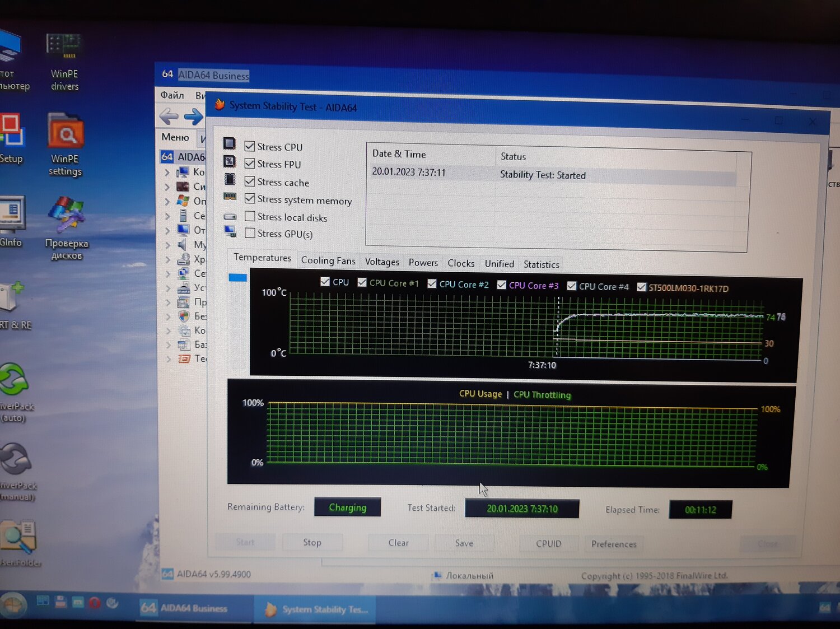
Task: Click the blue graph selector swatch
Action: click(x=237, y=277)
